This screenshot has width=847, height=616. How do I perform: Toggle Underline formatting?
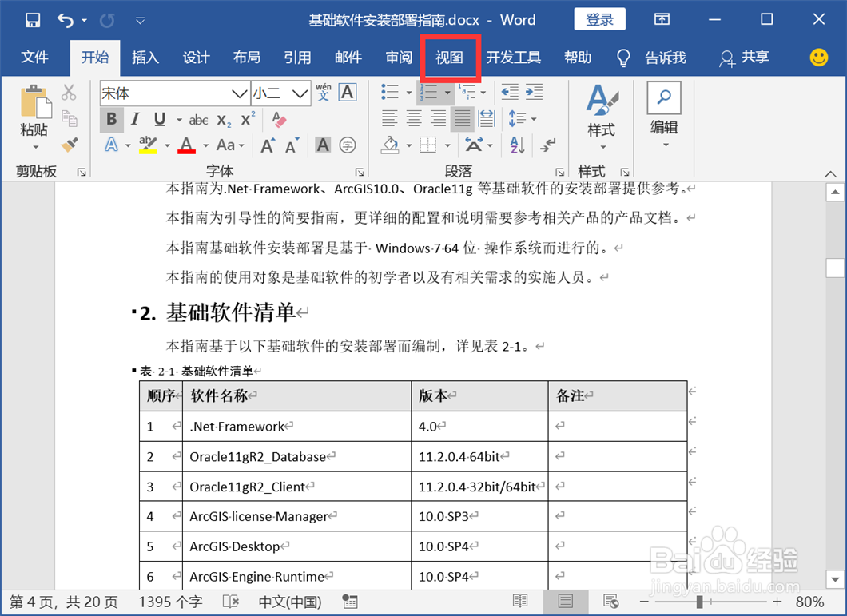pyautogui.click(x=159, y=119)
